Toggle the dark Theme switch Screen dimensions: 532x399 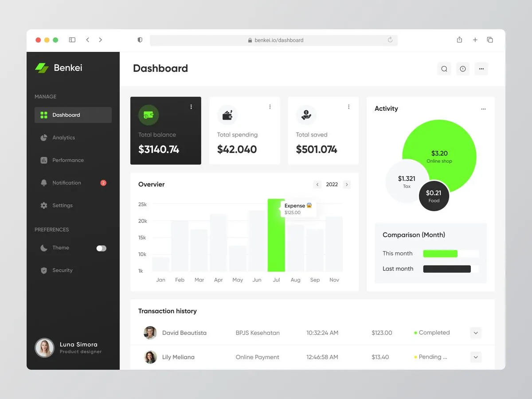(x=101, y=248)
